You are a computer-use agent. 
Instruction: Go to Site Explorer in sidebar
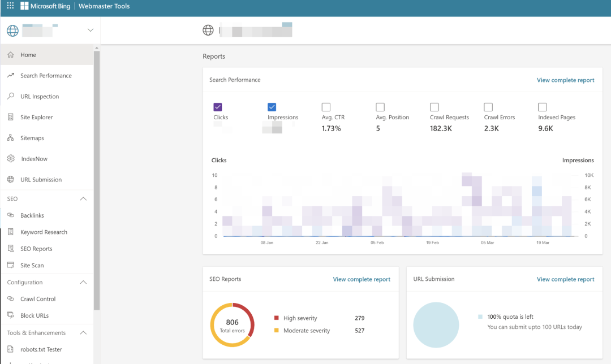[x=36, y=117]
